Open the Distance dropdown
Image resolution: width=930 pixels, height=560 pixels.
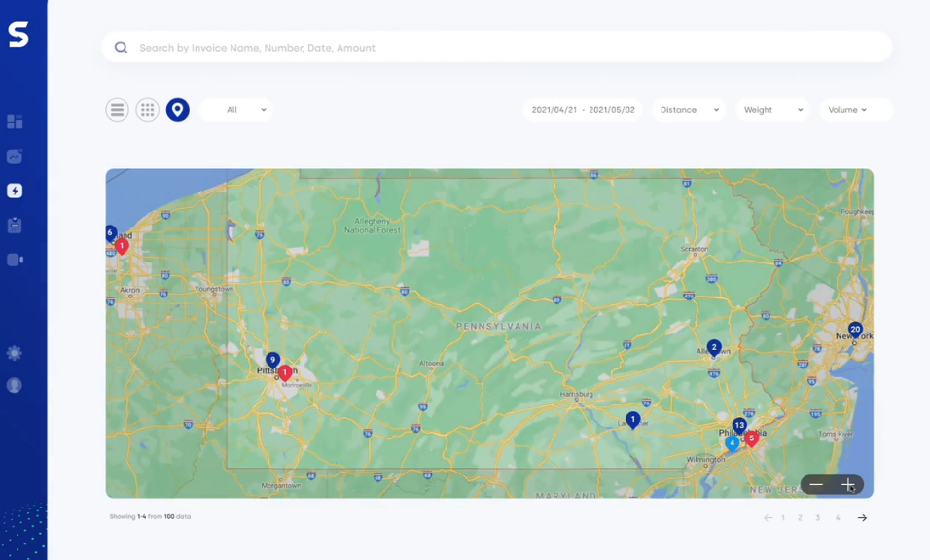click(689, 110)
